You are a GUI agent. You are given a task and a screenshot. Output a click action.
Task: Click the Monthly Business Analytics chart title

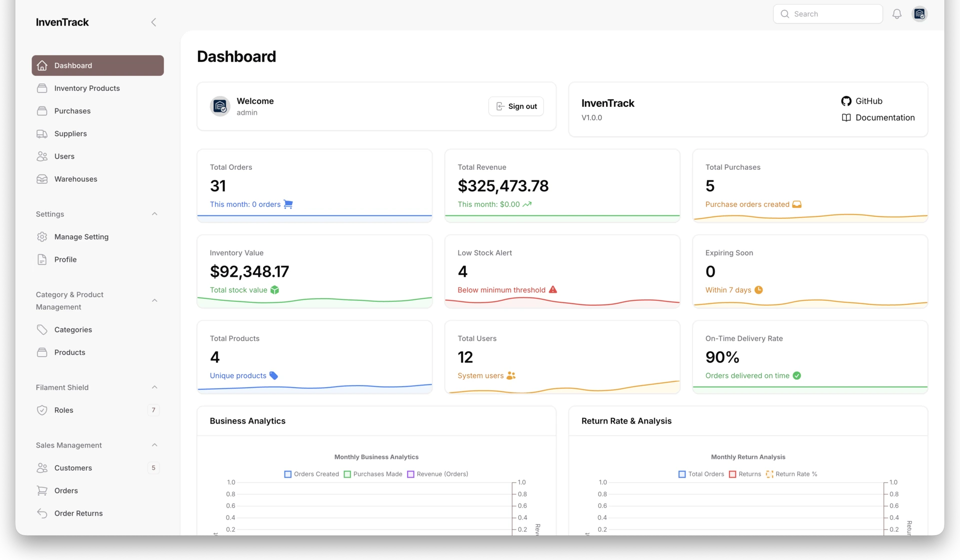click(376, 457)
